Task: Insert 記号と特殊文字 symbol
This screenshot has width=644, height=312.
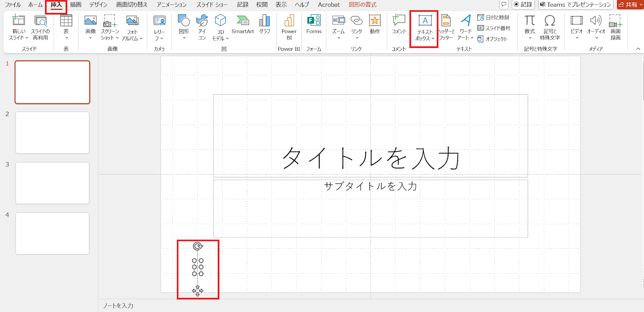Action: (x=550, y=27)
